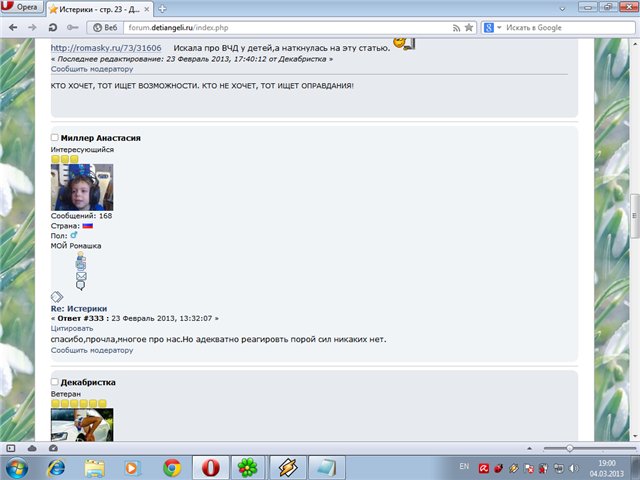Click the Веб site badge
Viewport: 640px width, 480px height.
[105, 27]
